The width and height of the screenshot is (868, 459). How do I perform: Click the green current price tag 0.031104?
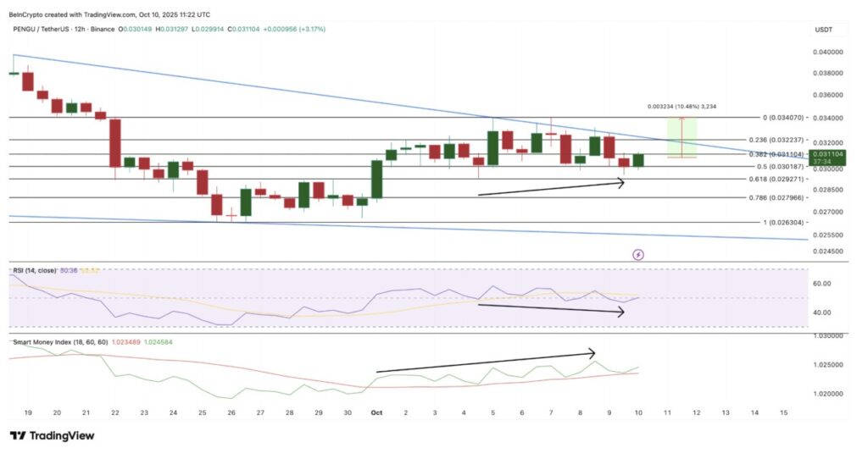[826, 153]
